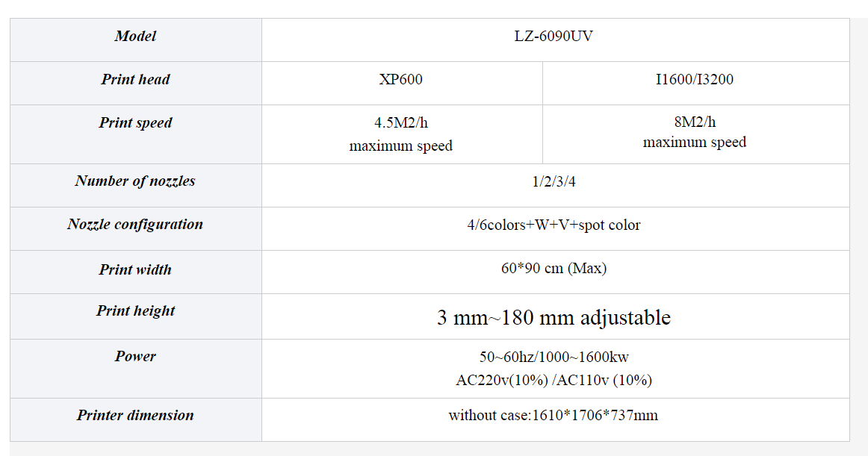This screenshot has height=456, width=868.
Task: Select the 1/2/3/4 nozzles value
Action: [554, 181]
